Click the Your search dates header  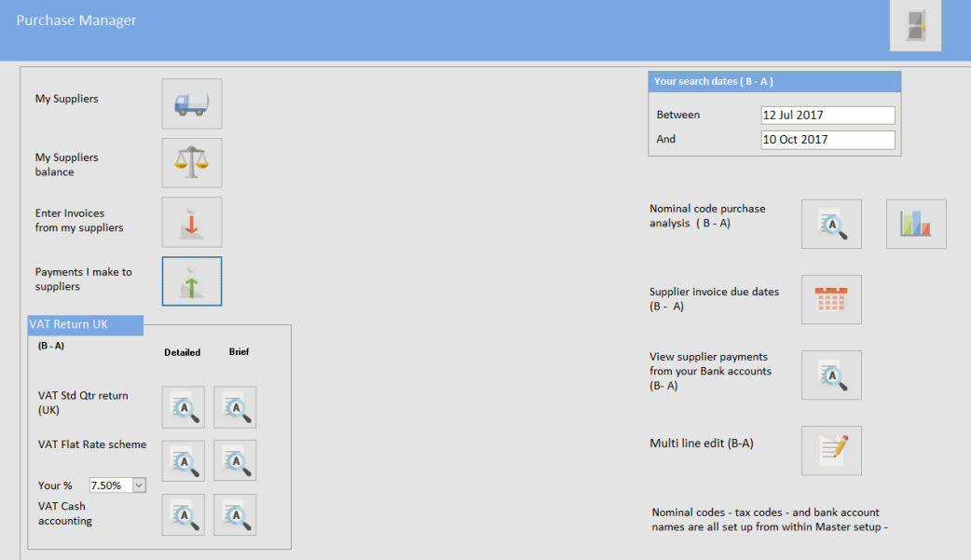point(774,82)
